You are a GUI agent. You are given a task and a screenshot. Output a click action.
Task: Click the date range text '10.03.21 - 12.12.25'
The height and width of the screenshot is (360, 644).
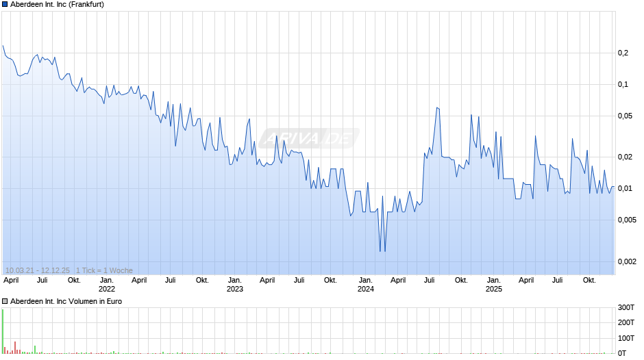coord(38,270)
